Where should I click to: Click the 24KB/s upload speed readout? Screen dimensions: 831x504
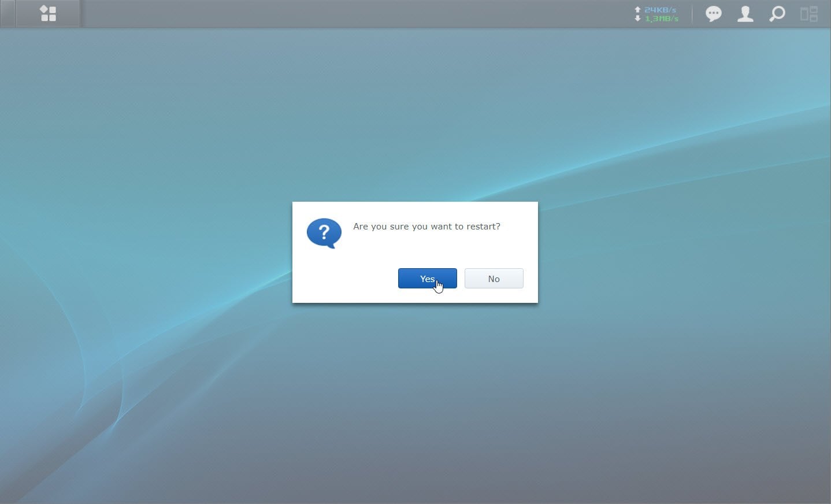660,10
